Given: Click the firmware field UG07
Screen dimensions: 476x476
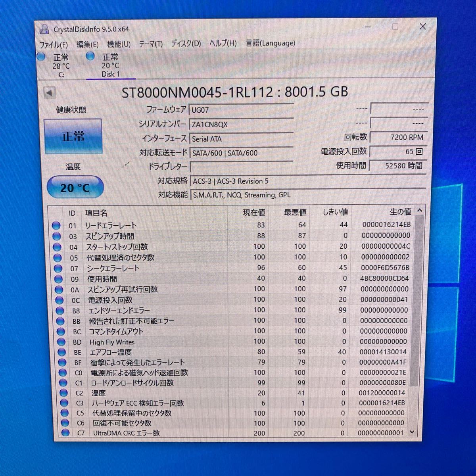Looking at the screenshot, I should [x=241, y=110].
